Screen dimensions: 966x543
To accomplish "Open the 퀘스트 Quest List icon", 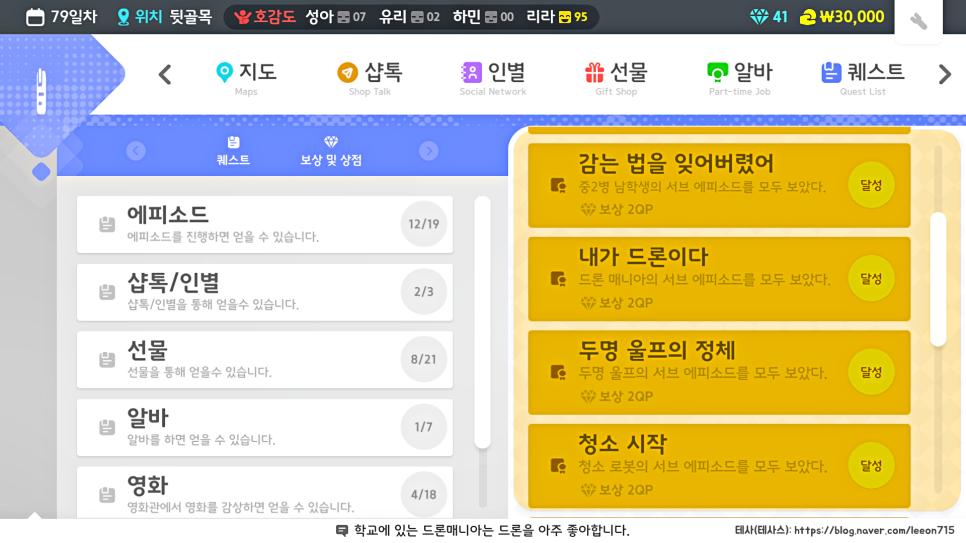I will (831, 72).
